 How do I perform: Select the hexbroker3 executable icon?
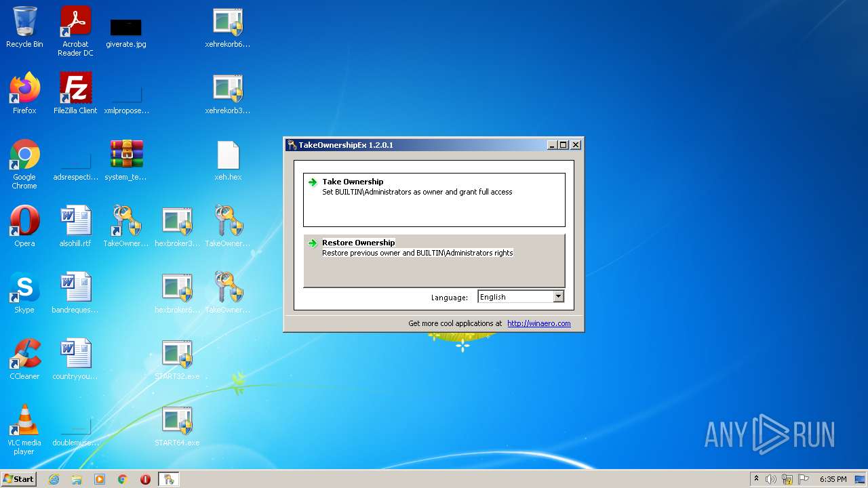[x=177, y=226]
